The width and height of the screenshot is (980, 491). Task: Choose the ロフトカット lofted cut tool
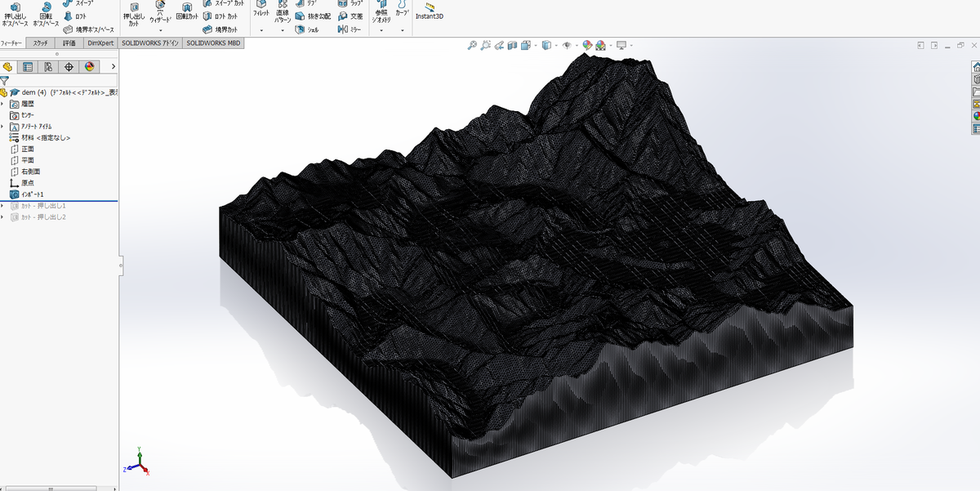(x=220, y=16)
